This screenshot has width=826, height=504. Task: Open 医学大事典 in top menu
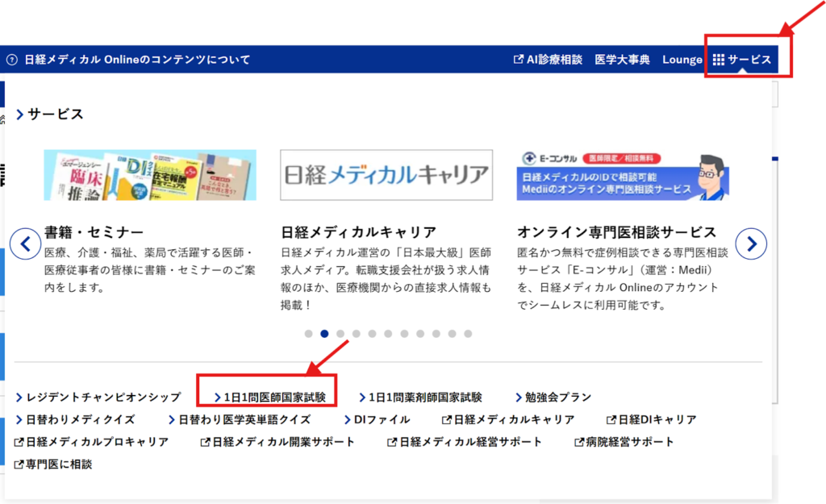tap(622, 60)
